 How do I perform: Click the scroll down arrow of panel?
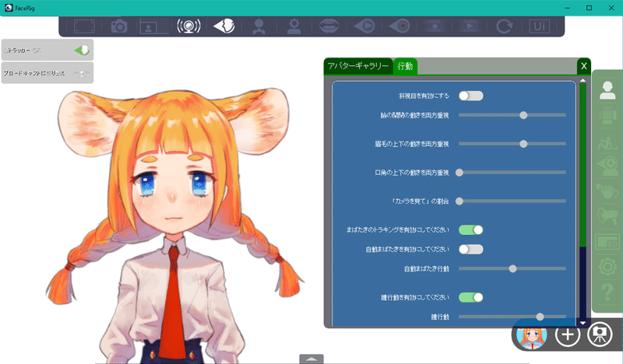[x=583, y=323]
